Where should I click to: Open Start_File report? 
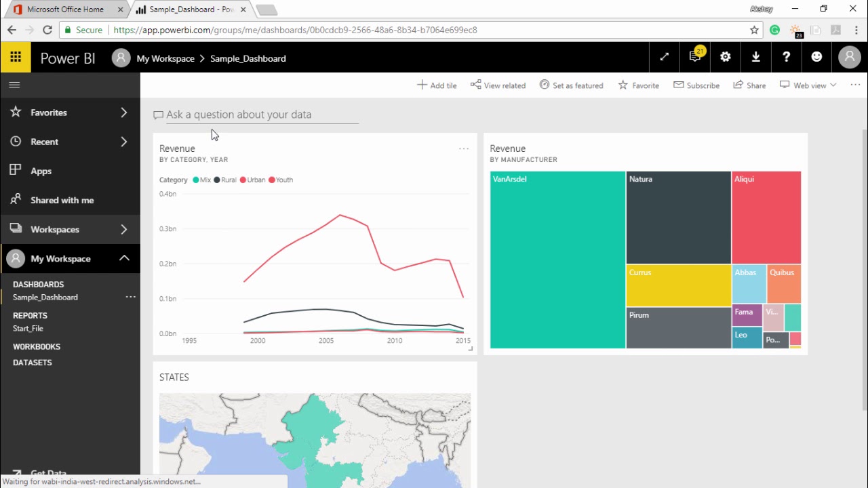28,328
